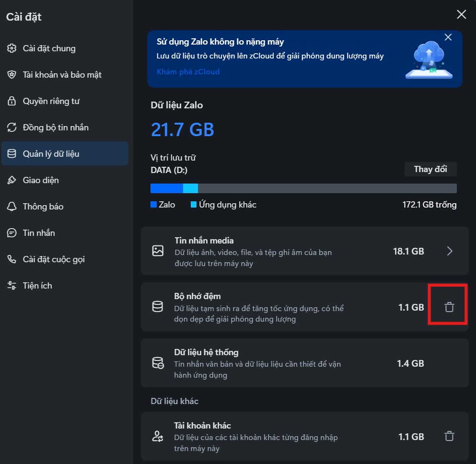Click the 1.1 GB Bộ nhớ đệm size value
The width and height of the screenshot is (476, 464).
click(x=411, y=307)
